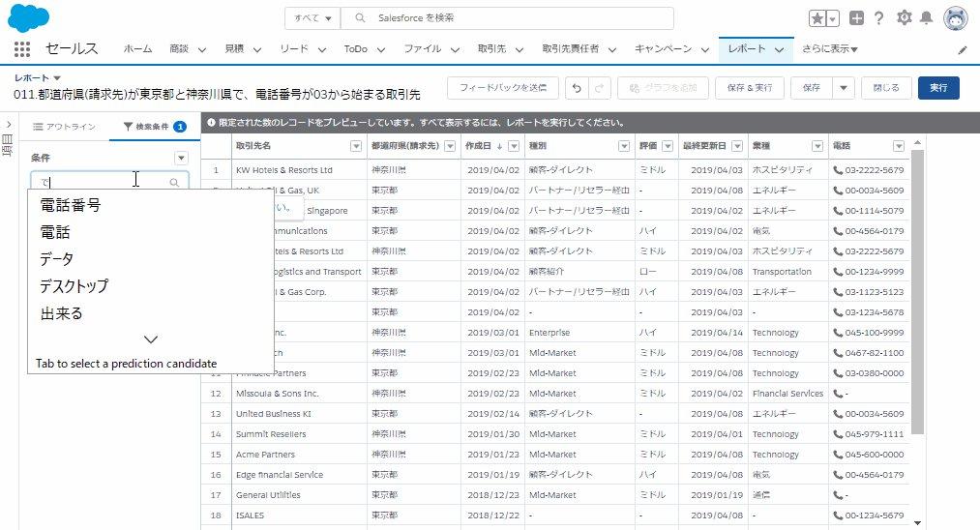Click the undo arrow button
Image resolution: width=980 pixels, height=530 pixels.
(577, 88)
